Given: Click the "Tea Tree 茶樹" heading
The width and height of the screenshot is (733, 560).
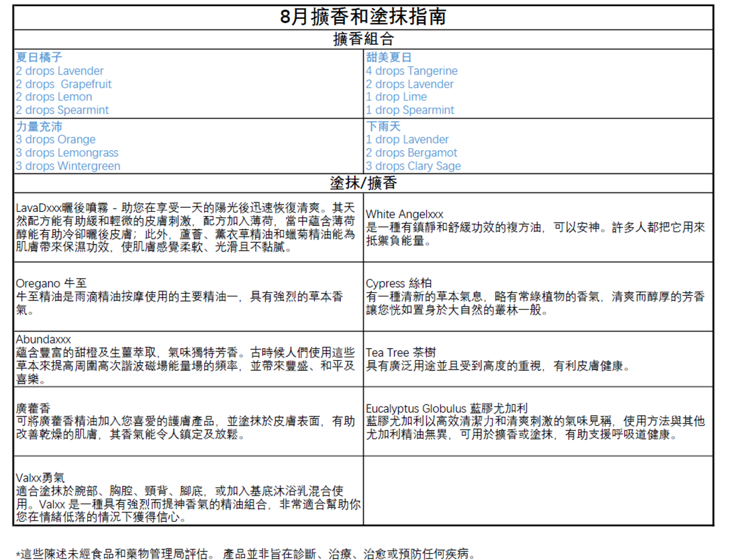Looking at the screenshot, I should point(401,353).
